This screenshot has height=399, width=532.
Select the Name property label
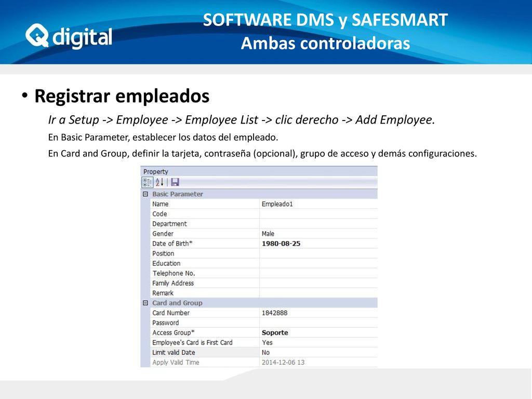click(x=160, y=204)
